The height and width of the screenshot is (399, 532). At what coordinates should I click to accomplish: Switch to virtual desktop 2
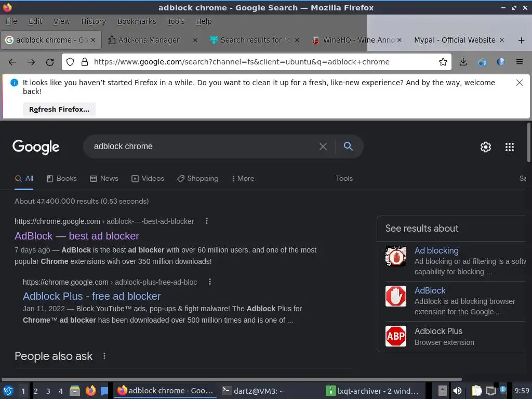tap(36, 391)
